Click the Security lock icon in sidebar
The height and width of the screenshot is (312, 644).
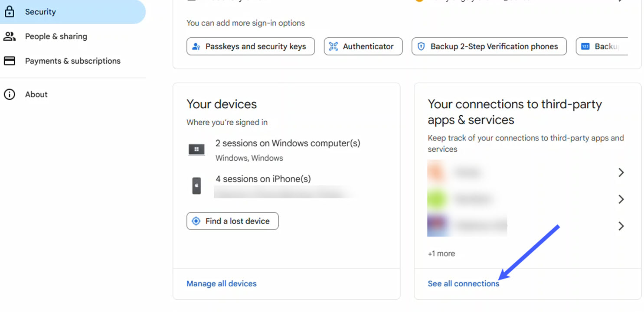click(x=10, y=12)
